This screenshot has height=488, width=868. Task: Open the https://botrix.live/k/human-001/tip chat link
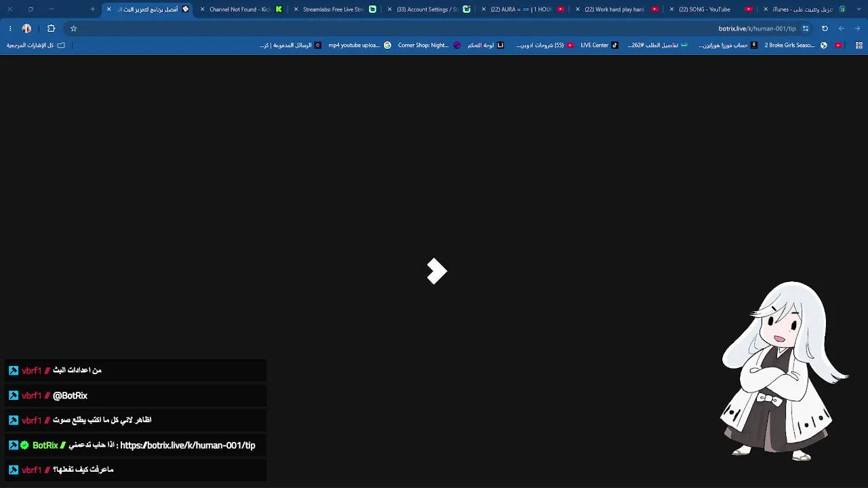coord(188,445)
